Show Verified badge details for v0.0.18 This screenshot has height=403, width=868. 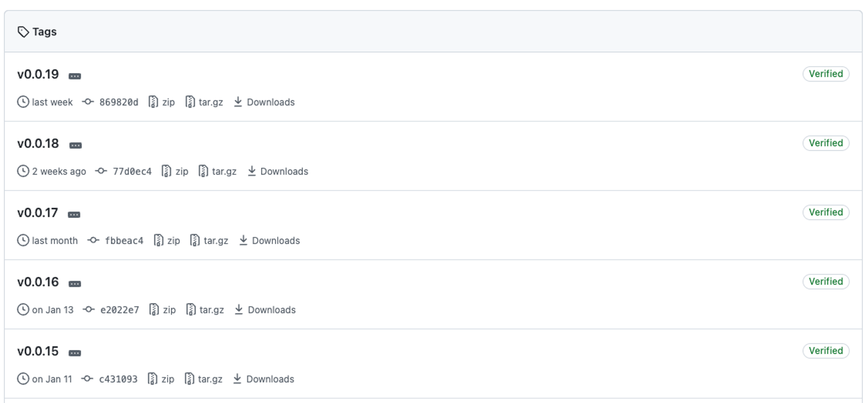click(826, 143)
